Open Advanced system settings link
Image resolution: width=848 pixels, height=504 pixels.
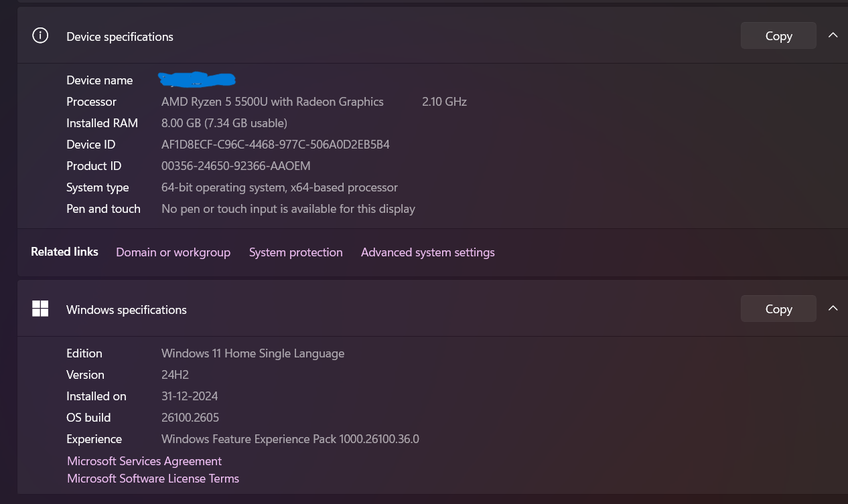[x=427, y=252]
